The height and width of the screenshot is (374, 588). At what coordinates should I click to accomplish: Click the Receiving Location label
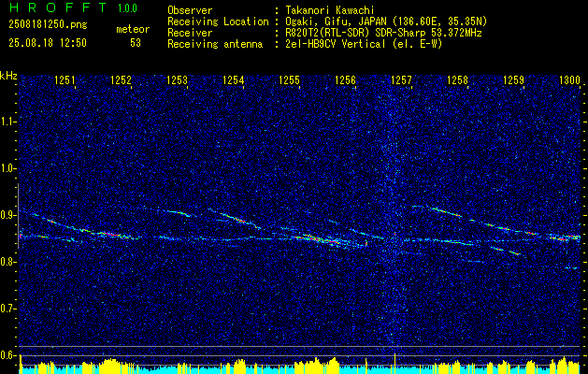coord(218,22)
